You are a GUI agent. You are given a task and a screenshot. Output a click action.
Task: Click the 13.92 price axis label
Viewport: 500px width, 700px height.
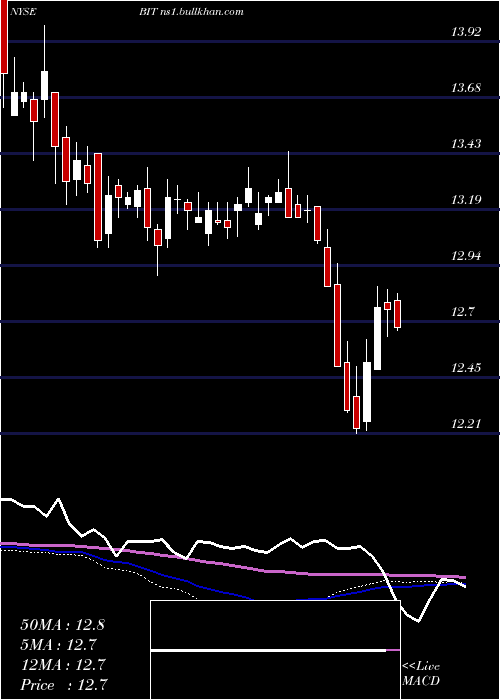(x=467, y=32)
